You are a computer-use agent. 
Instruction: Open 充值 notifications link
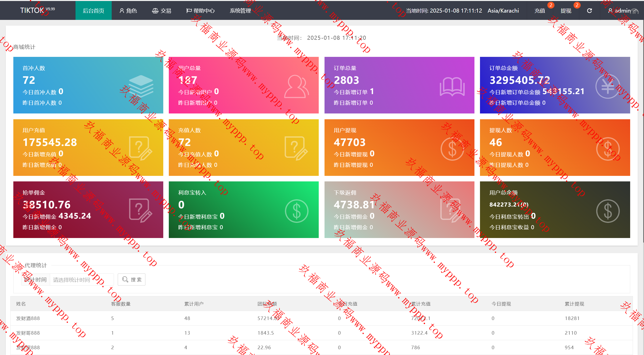click(x=540, y=11)
